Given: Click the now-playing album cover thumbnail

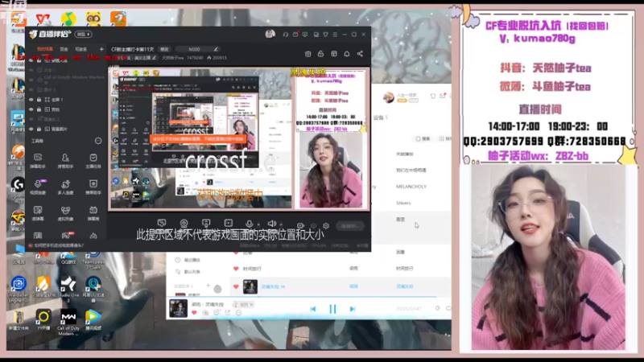Looking at the screenshot, I should coord(178,308).
